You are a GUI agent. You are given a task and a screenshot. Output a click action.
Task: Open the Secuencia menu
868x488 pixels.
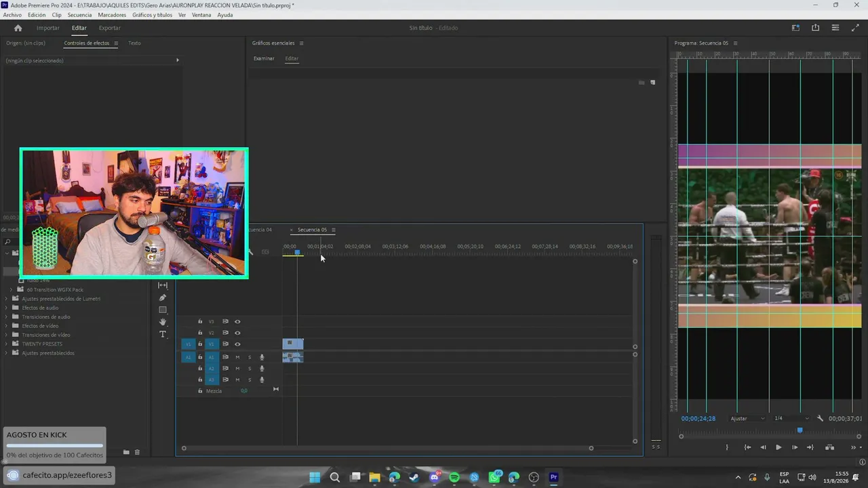pos(79,15)
